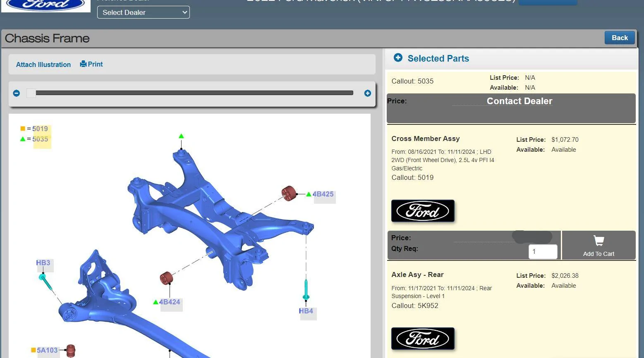Click Axle Asy list price $2,026.38
The width and height of the screenshot is (644, 358).
[x=565, y=276]
